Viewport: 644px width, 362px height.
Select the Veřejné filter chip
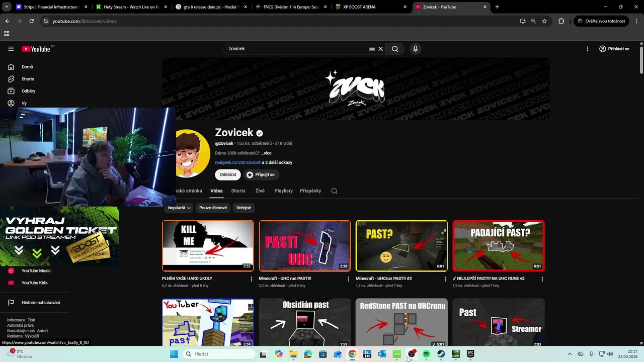click(244, 208)
